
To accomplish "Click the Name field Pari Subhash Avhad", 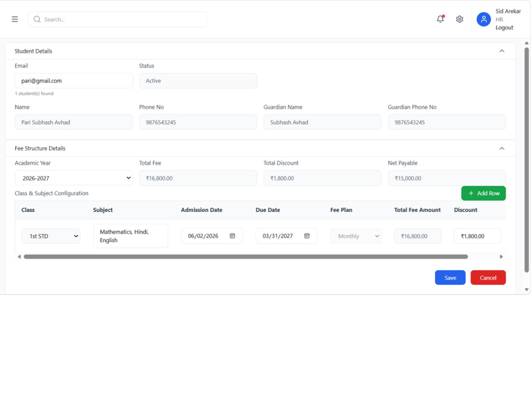I will (73, 122).
